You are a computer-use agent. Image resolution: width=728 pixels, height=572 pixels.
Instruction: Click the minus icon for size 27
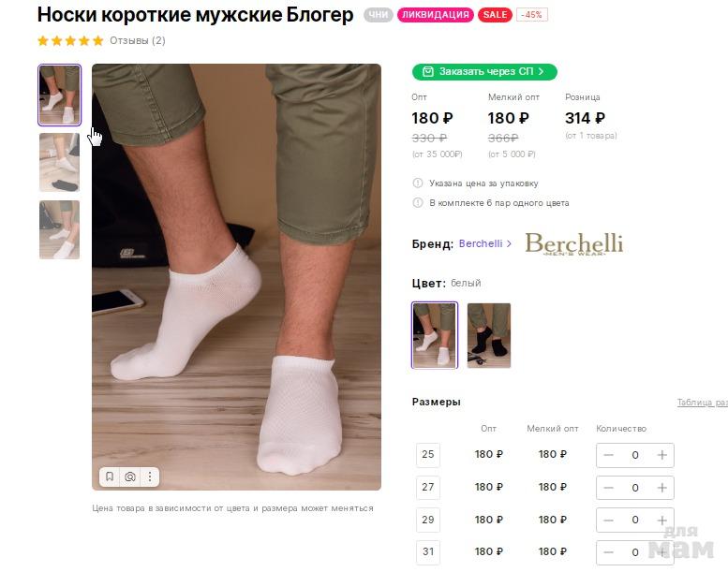[x=609, y=488]
